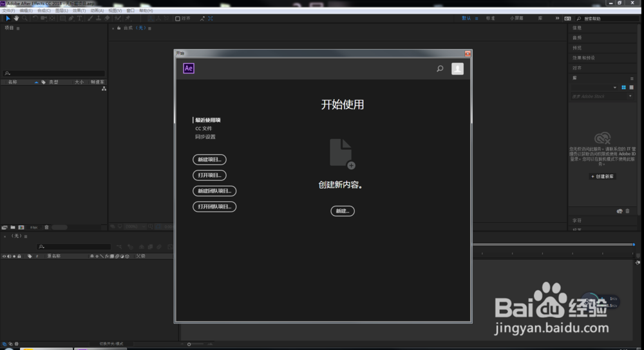Select the Rotation tool
This screenshot has height=350, width=644.
(x=35, y=19)
